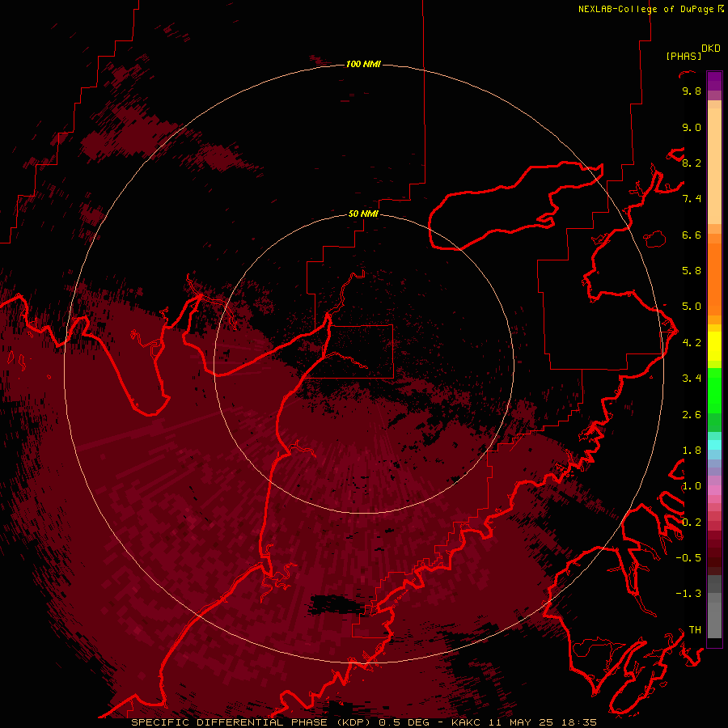
Task: Click the -1.3 scale value
Action: pos(688,594)
